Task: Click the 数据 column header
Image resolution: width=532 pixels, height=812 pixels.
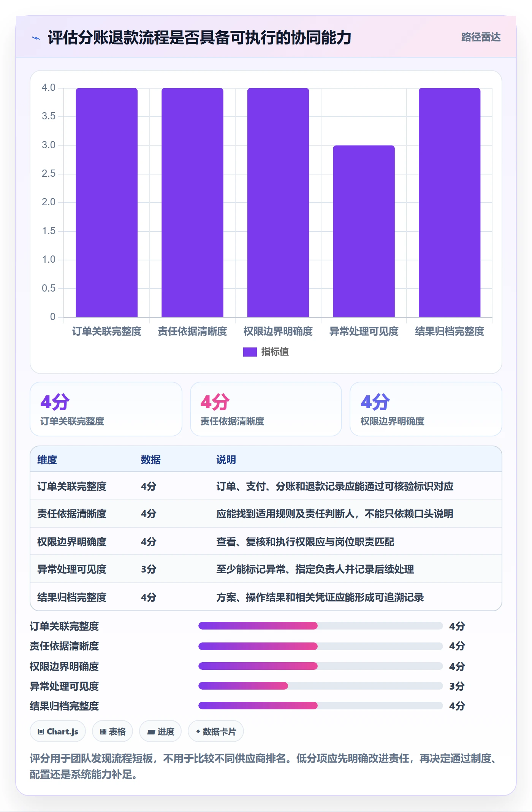Action: pos(151,460)
